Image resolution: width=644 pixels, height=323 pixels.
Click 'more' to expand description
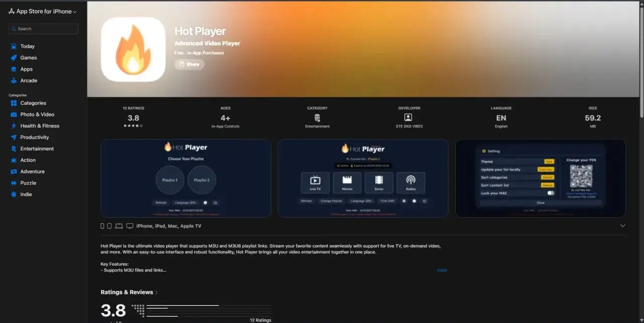pyautogui.click(x=442, y=270)
